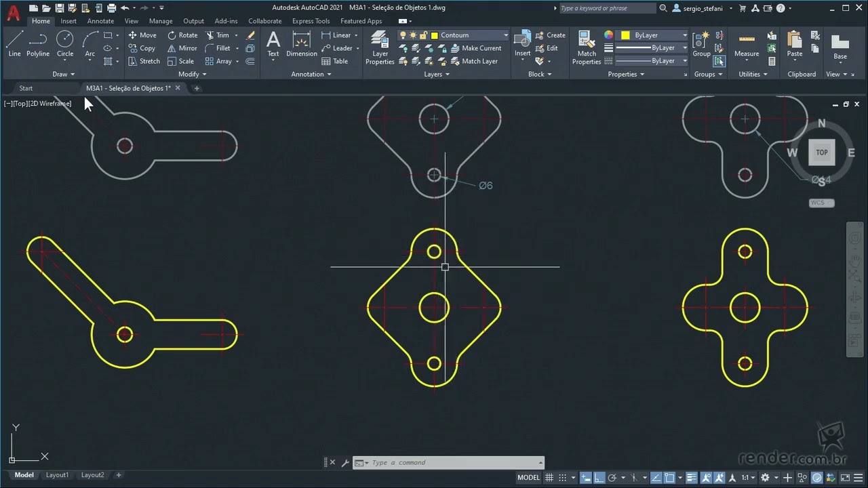Toggle ortho mode in status bar
The image size is (868, 488).
pyautogui.click(x=599, y=478)
